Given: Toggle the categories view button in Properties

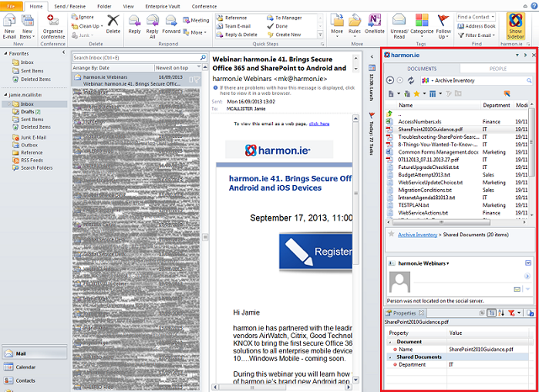Looking at the screenshot, I should click(x=492, y=313).
